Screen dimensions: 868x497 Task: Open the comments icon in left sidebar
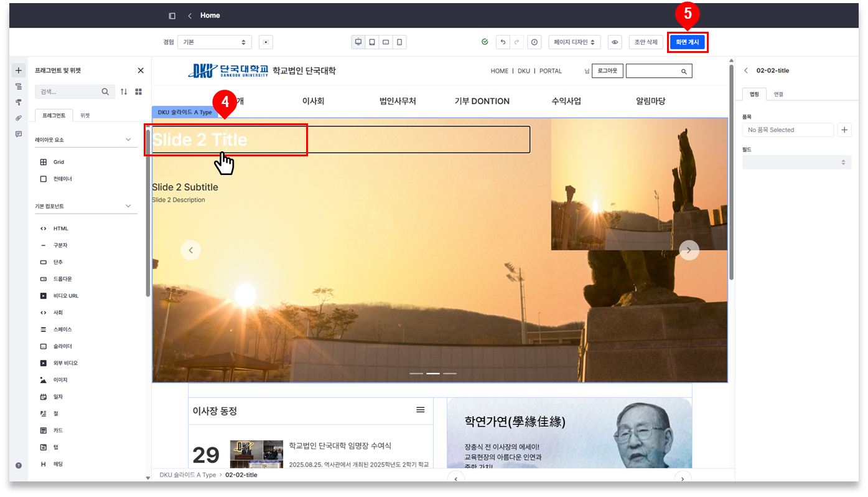click(x=19, y=134)
